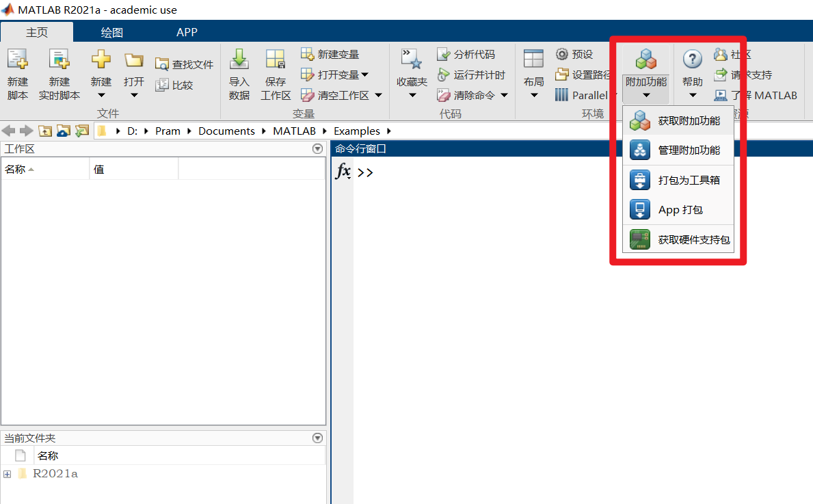The height and width of the screenshot is (504, 813).
Task: Expand subfolders arrow after Examples
Action: (x=389, y=131)
